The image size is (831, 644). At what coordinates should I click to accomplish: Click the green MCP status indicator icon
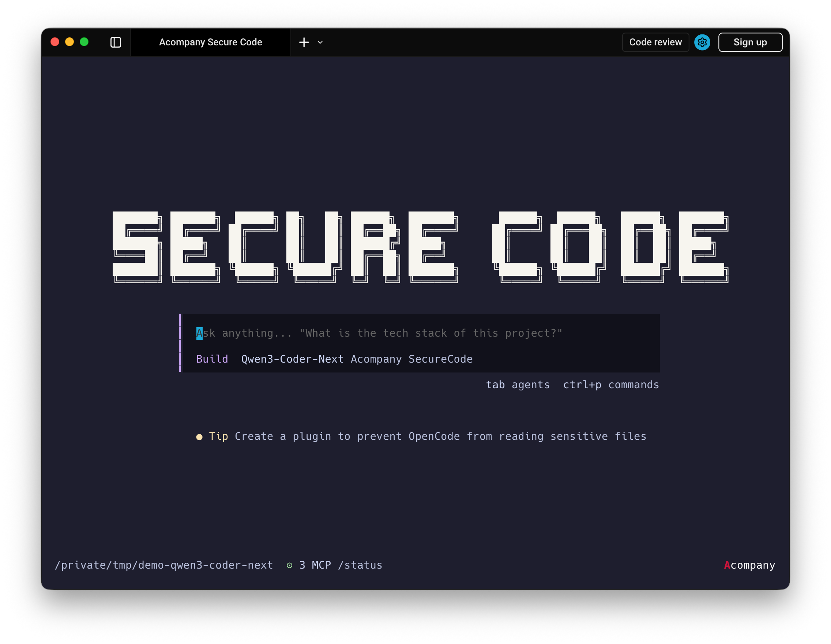290,565
